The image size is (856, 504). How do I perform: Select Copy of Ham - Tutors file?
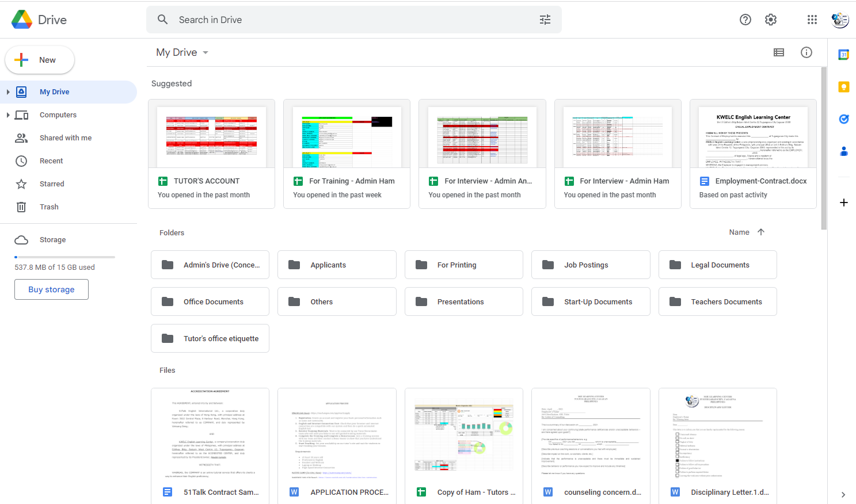click(x=464, y=446)
